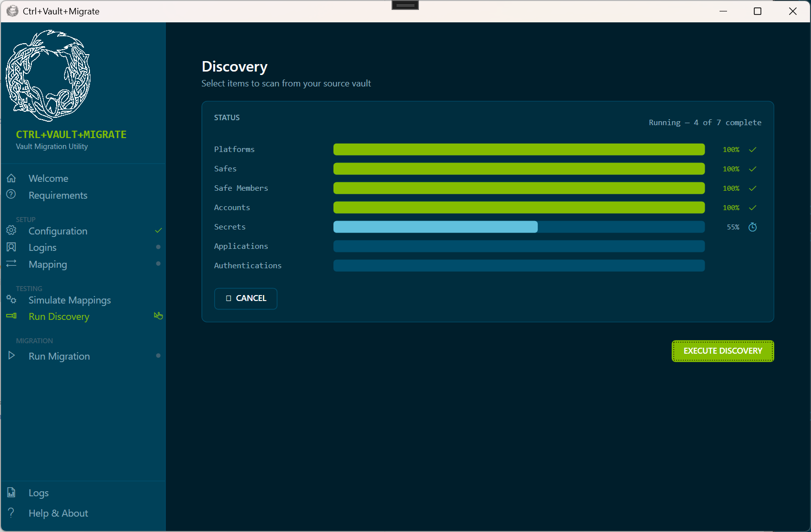The image size is (811, 532).
Task: Click the Configuration gear icon
Action: click(11, 230)
